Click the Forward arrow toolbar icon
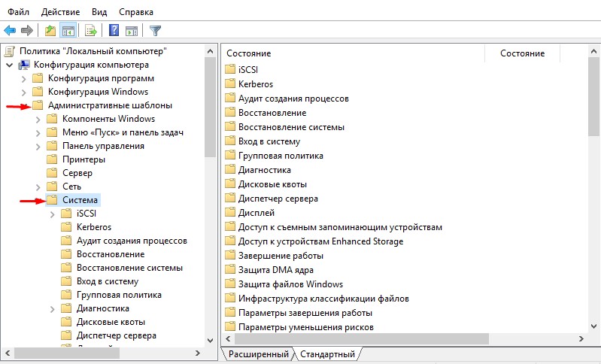This screenshot has height=364, width=601. [27, 30]
